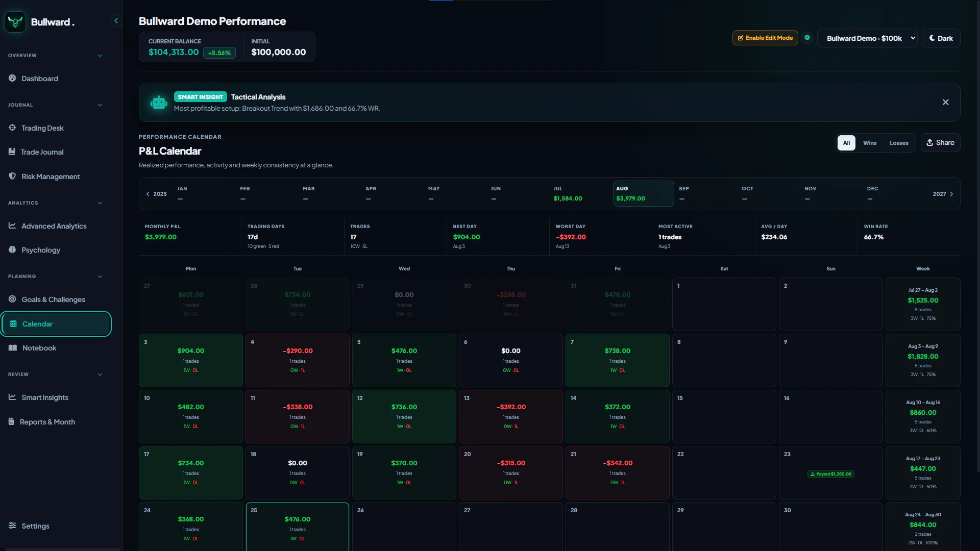Image resolution: width=980 pixels, height=551 pixels.
Task: Select the All filter
Action: point(846,143)
